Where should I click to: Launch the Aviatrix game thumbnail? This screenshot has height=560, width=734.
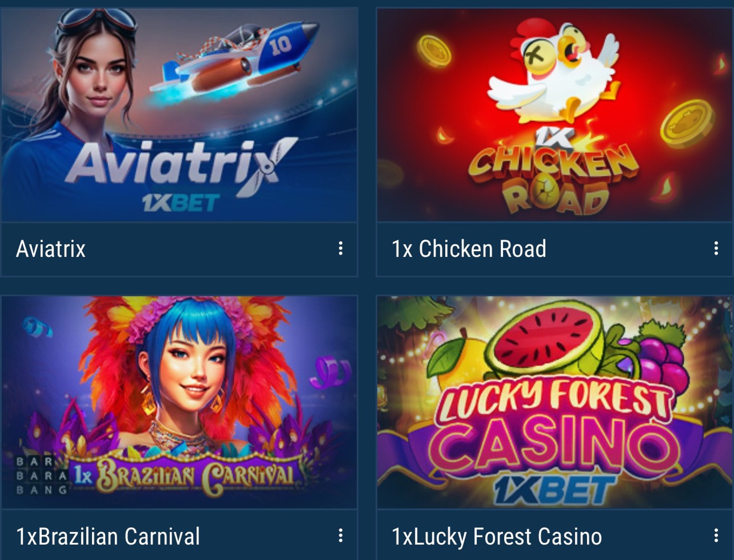(179, 115)
